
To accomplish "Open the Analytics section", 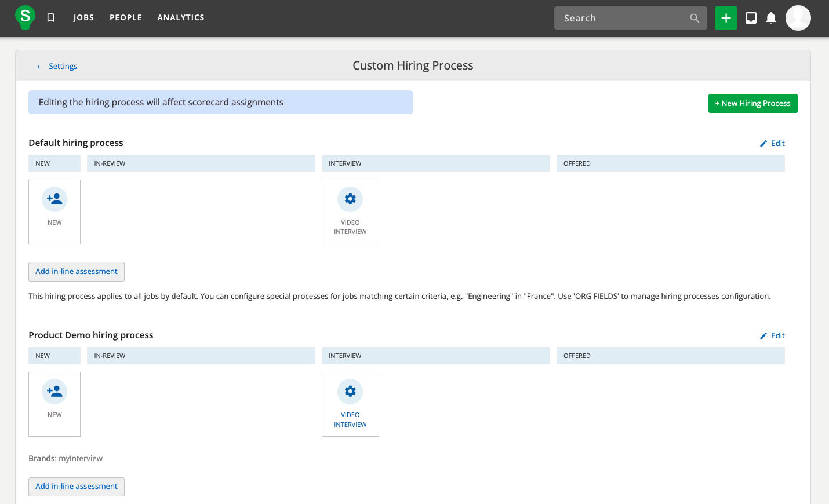I will click(x=181, y=18).
